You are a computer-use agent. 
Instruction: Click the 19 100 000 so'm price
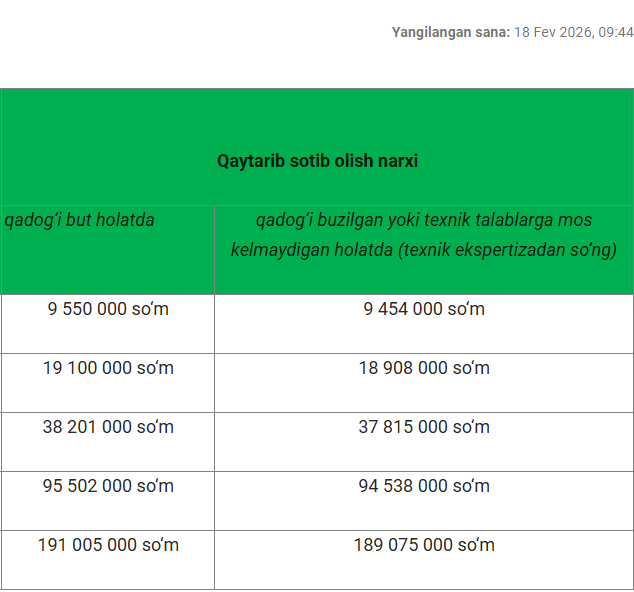point(108,368)
